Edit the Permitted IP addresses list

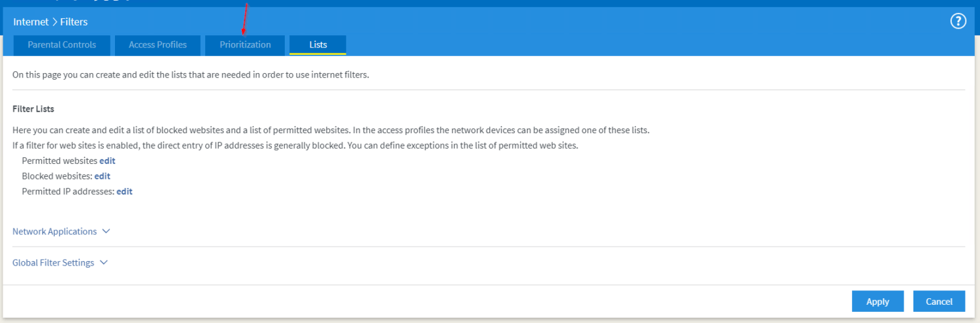125,192
